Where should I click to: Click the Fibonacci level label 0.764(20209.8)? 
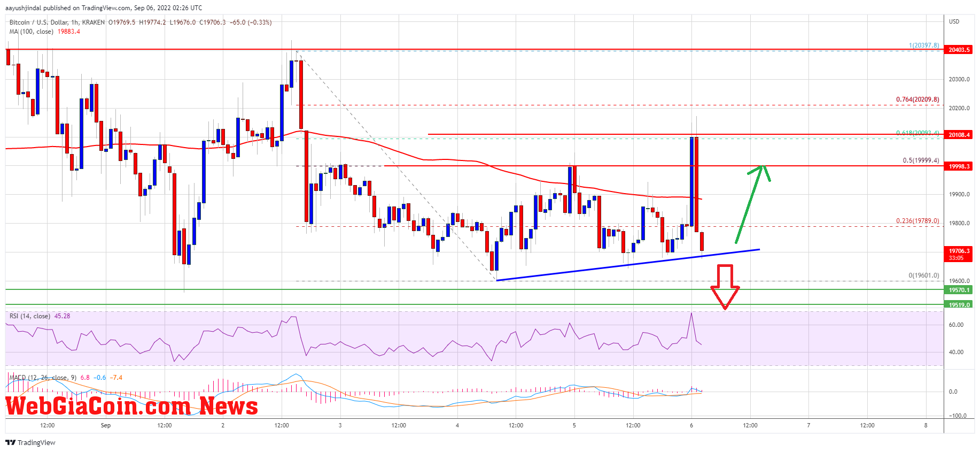click(x=917, y=99)
